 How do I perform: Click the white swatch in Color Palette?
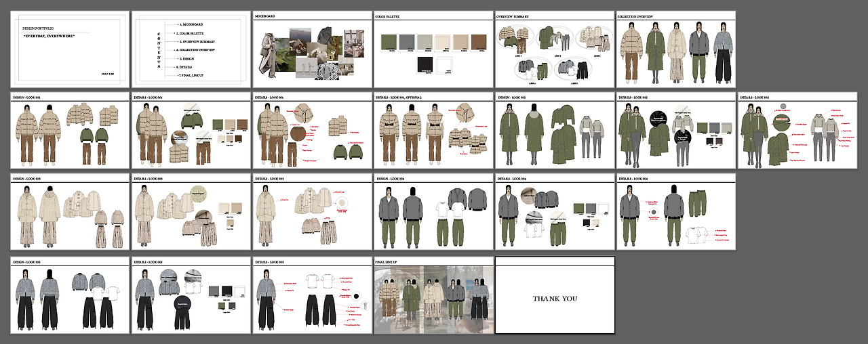pos(443,64)
